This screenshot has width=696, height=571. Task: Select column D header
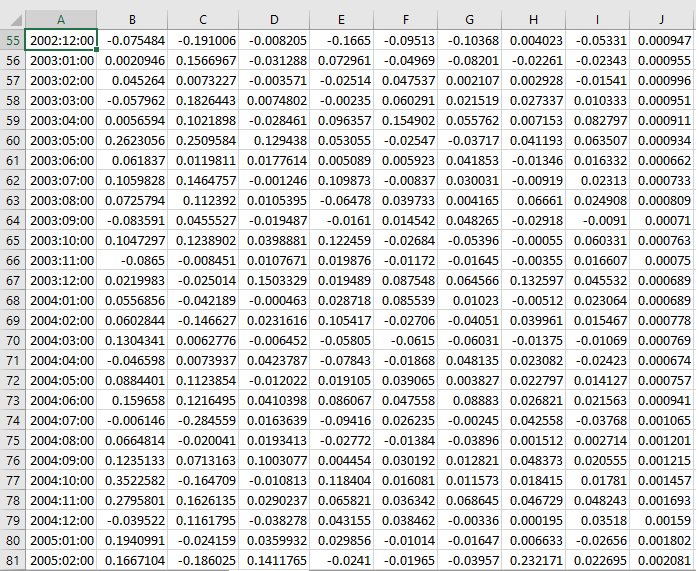(x=274, y=20)
